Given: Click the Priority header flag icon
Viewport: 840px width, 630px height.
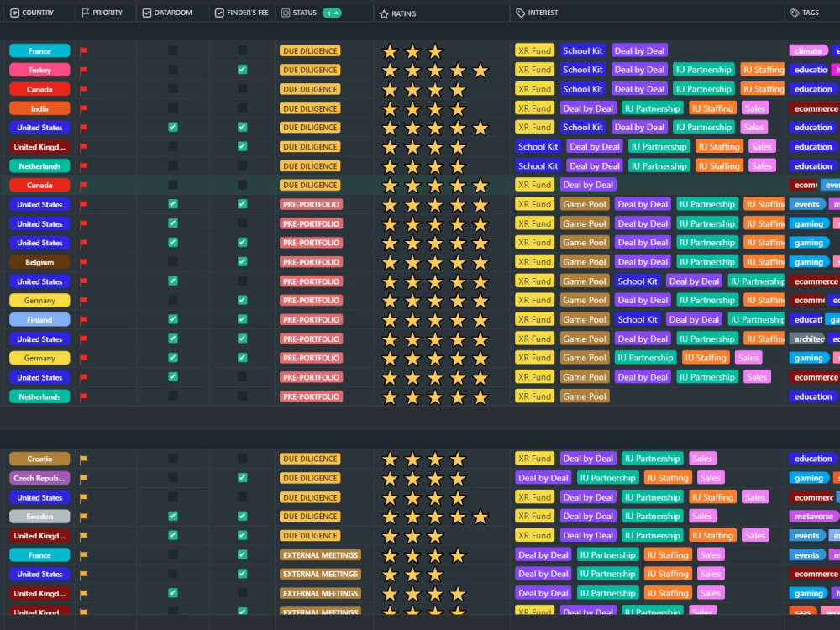Looking at the screenshot, I should [x=85, y=13].
